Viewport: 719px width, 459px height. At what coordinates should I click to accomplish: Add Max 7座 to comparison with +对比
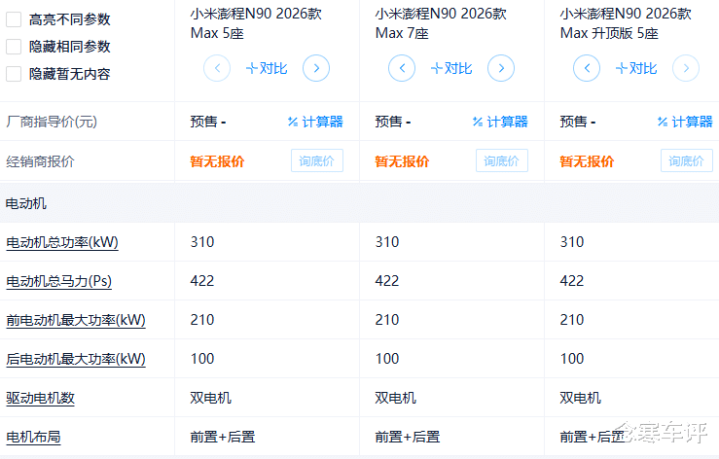[x=451, y=68]
